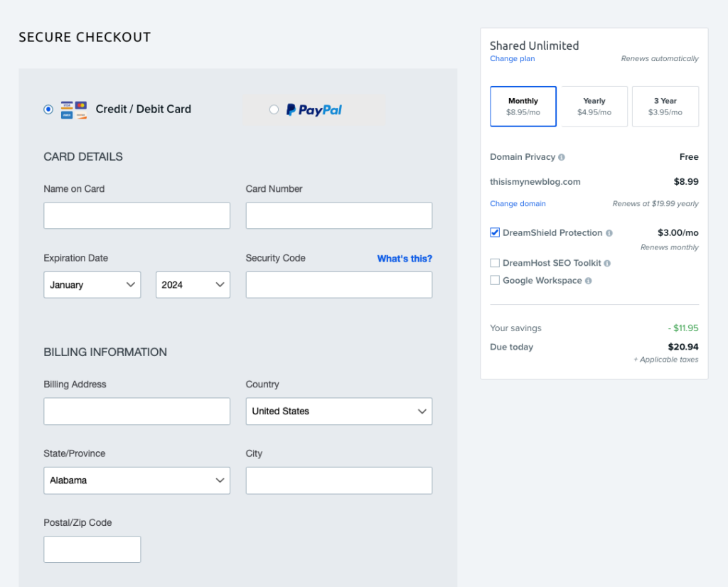Switch to the Yearly $4.95/mo plan

click(x=594, y=107)
